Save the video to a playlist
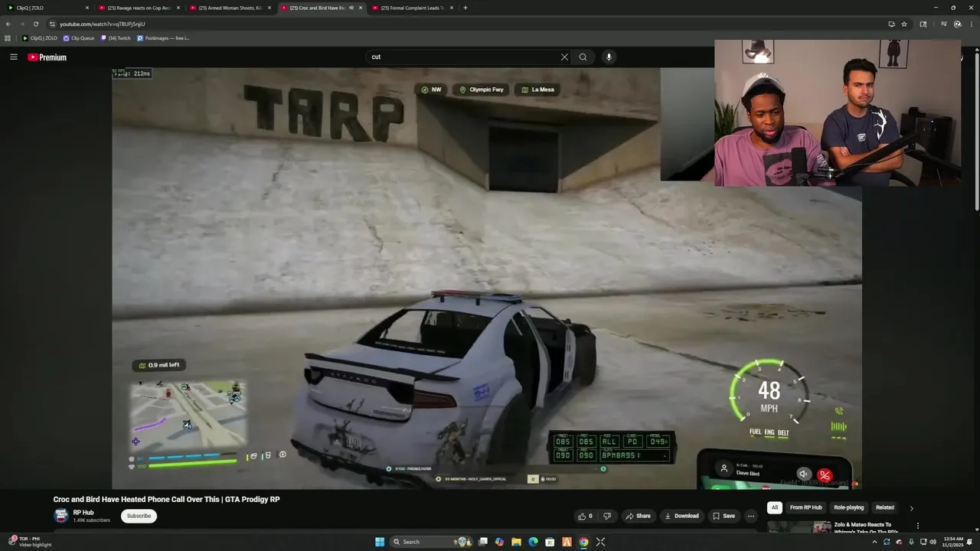Screen dimensions: 980x551 coord(723,516)
